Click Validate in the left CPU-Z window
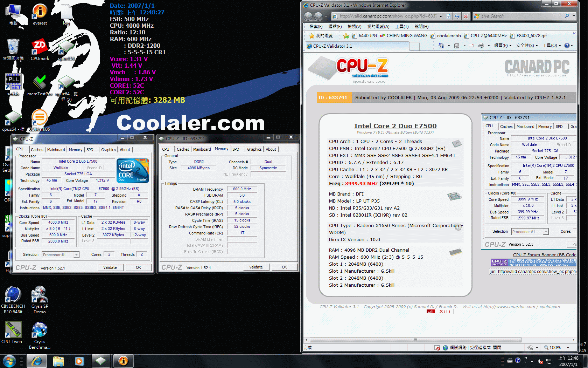This screenshot has width=588, height=368. coord(110,267)
